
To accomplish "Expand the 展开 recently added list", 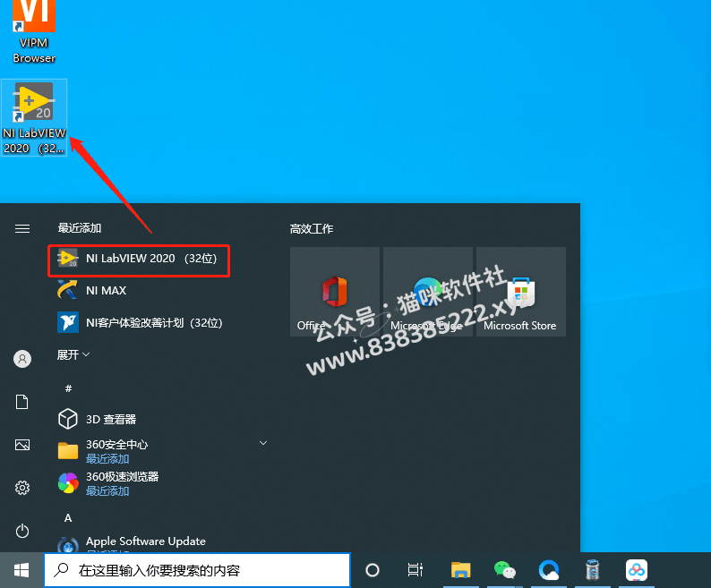I will (73, 354).
